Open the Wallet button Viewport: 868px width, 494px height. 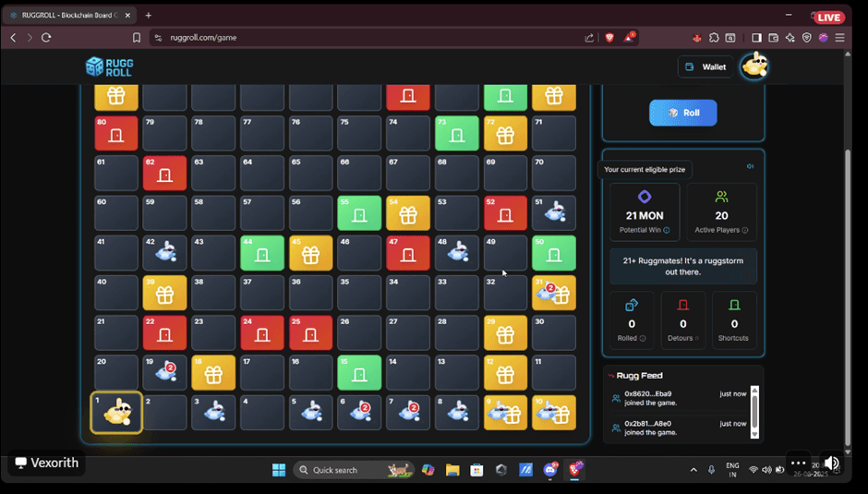(705, 67)
